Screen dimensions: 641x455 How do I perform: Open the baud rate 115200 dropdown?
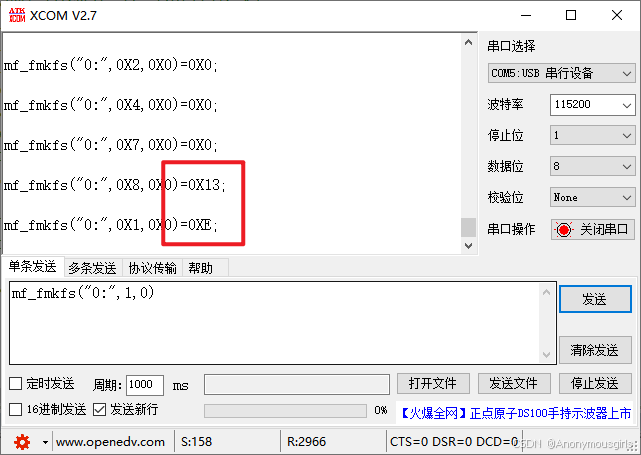[592, 105]
